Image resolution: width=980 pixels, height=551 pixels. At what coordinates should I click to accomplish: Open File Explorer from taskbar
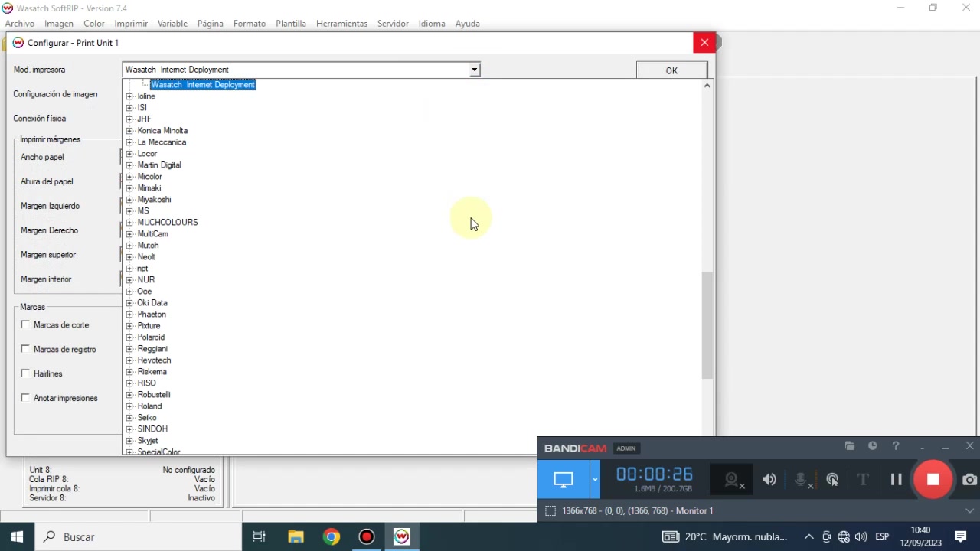click(296, 536)
